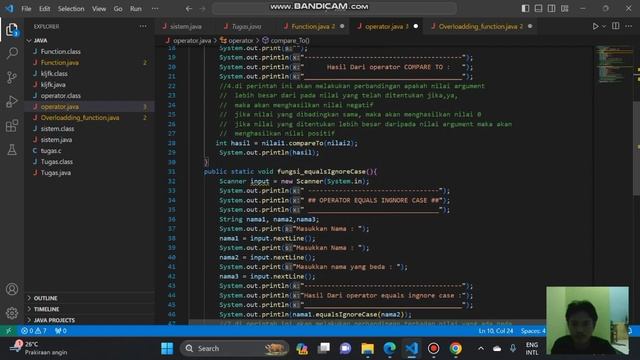The width and height of the screenshot is (640, 360).
Task: Click the taskbar Search box
Action: [234, 349]
